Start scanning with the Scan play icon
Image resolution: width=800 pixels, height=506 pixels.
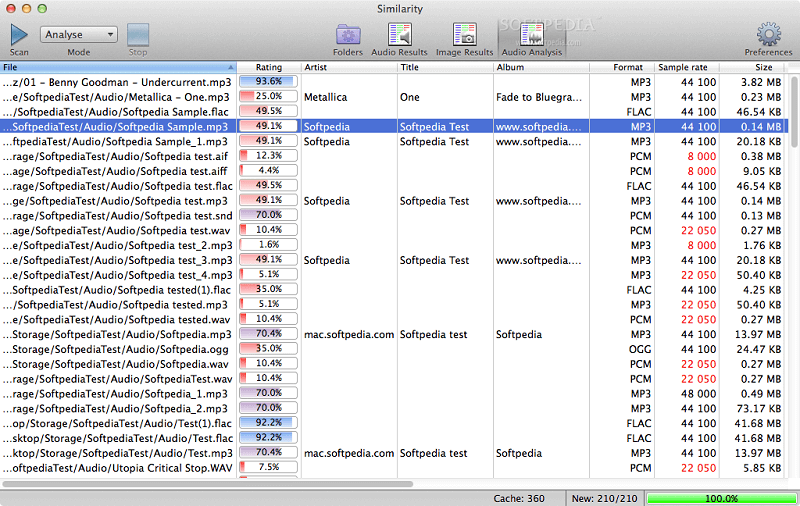pyautogui.click(x=19, y=34)
